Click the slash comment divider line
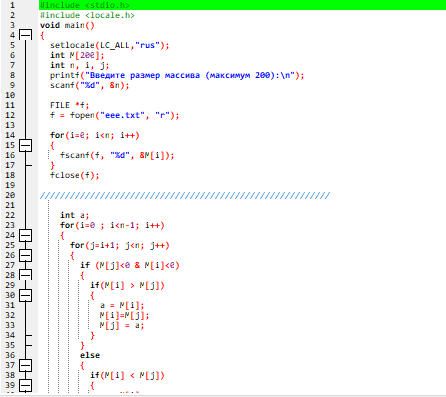 pyautogui.click(x=185, y=195)
